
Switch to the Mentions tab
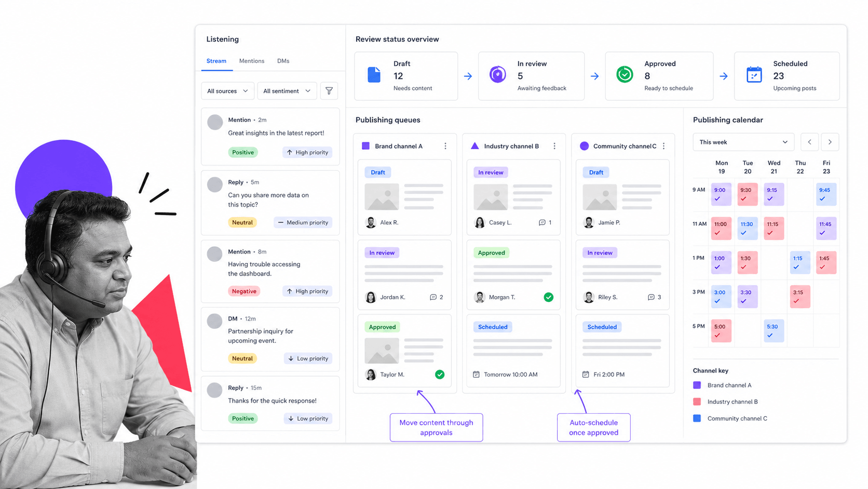[252, 61]
